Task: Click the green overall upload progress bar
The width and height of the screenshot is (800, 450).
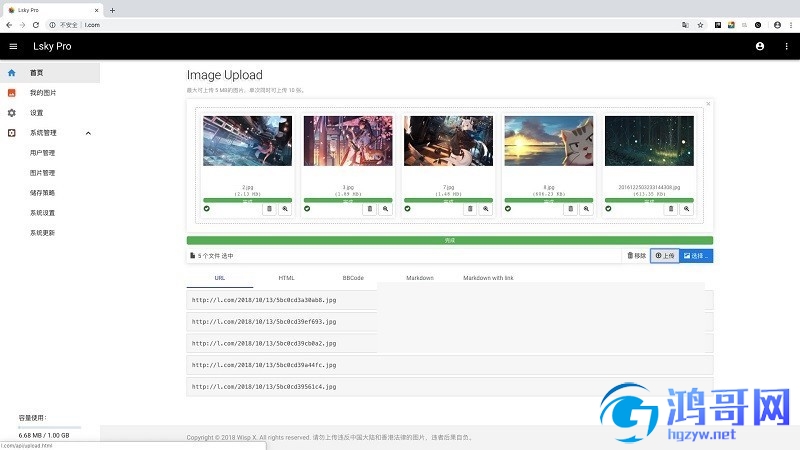Action: 449,240
